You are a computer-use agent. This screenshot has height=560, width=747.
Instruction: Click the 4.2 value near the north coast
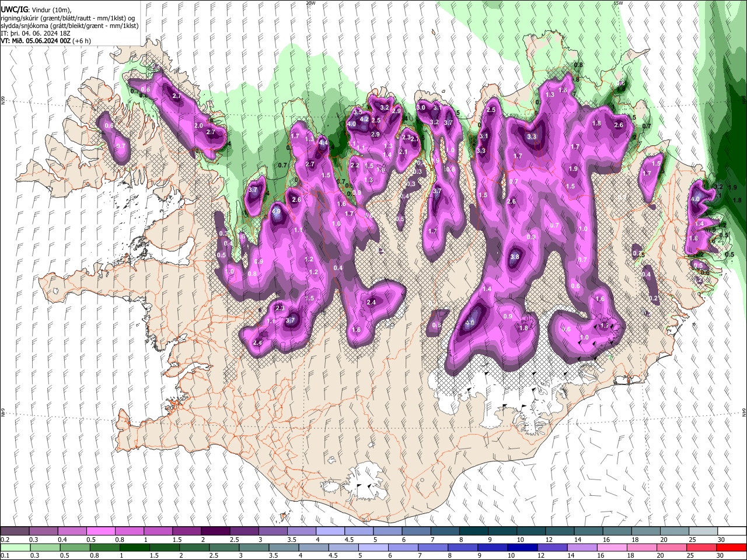(x=364, y=119)
